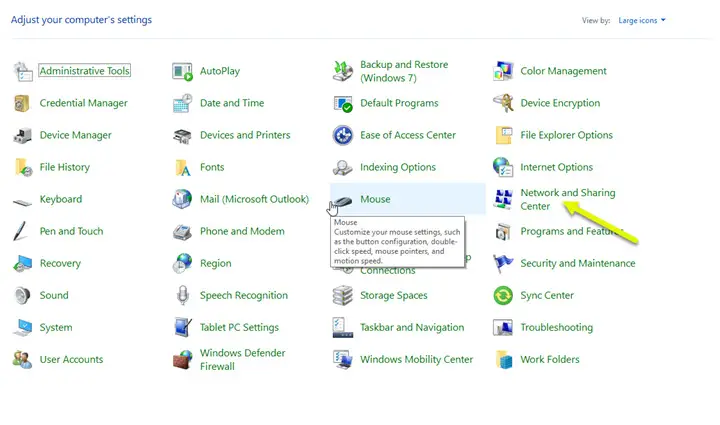Screen dimensions: 720x425
Task: Open Taskbar and Navigation link
Action: click(412, 328)
